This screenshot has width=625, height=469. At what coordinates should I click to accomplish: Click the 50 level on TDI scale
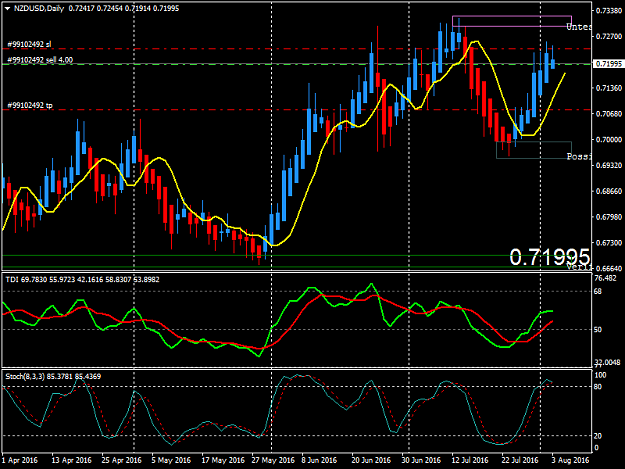click(x=598, y=330)
